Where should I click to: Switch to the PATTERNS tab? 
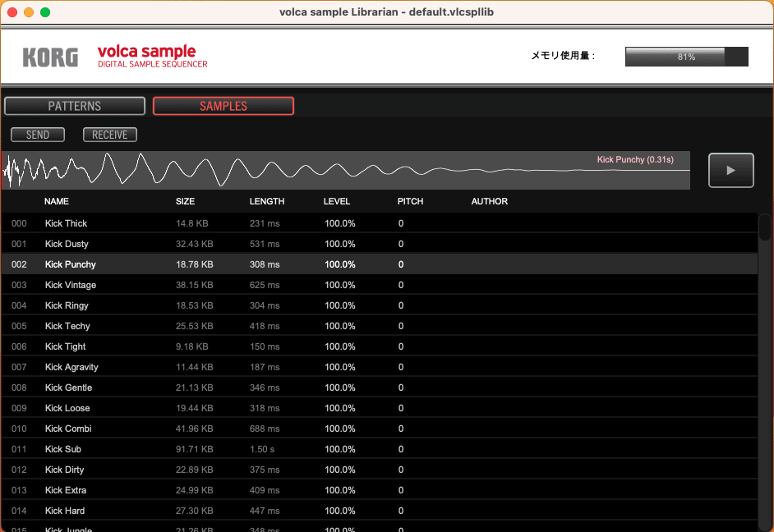point(75,106)
